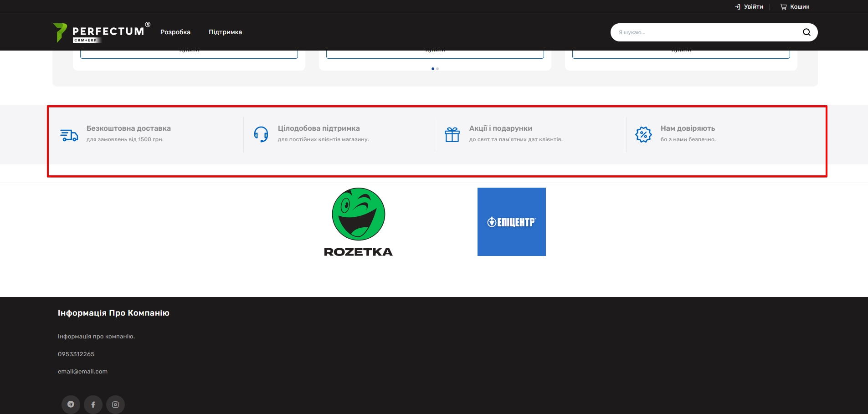Select the first carousel pagination dot
Viewport: 868px width, 414px height.
(432, 69)
